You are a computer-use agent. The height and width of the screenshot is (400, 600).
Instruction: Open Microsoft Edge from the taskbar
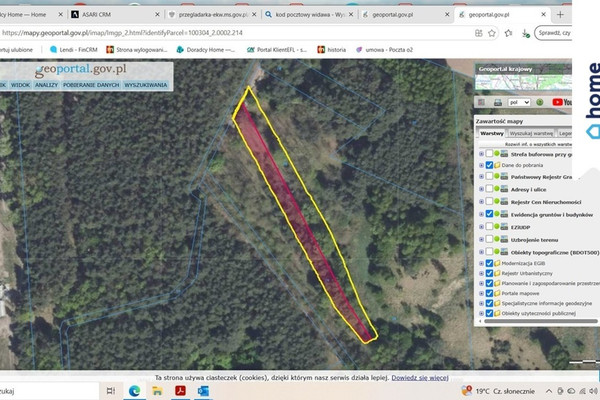click(x=134, y=391)
